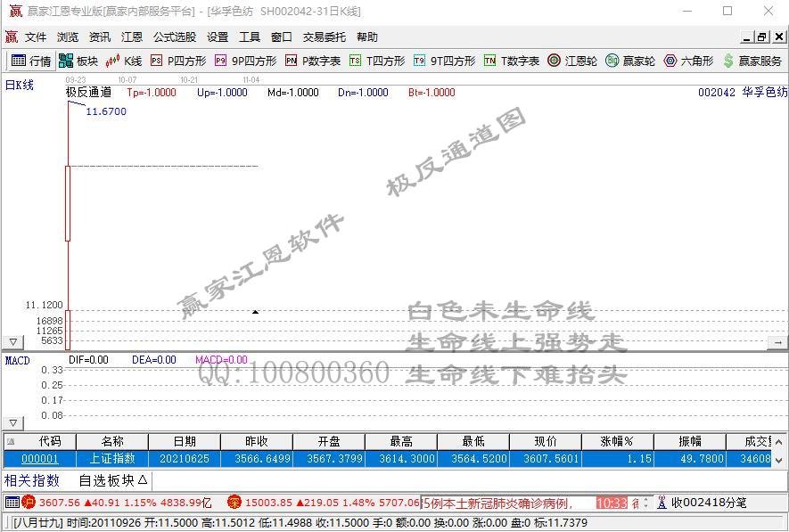789x532 pixels.
Task: Click the 002042 华孚色纺 stock label
Action: coord(743,92)
